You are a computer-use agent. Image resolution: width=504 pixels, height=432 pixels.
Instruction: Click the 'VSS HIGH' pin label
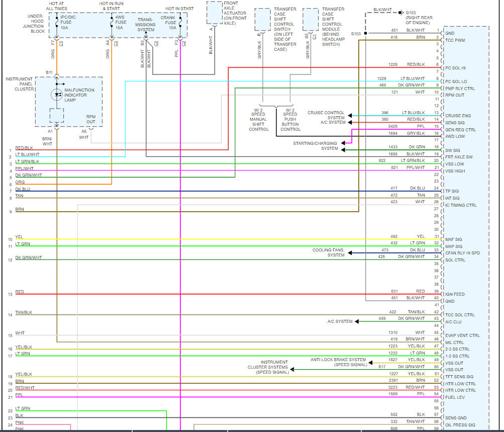pos(455,171)
